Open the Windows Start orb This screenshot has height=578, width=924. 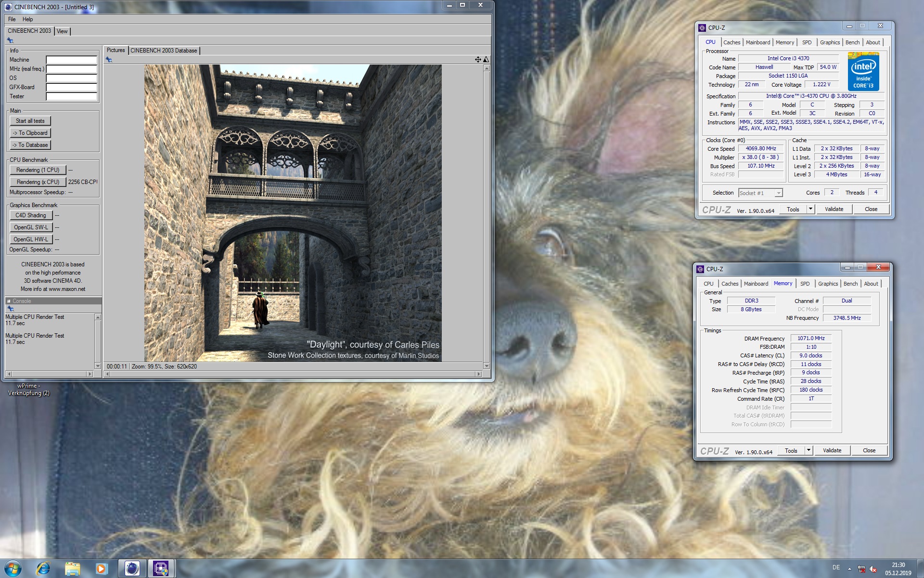tap(13, 569)
